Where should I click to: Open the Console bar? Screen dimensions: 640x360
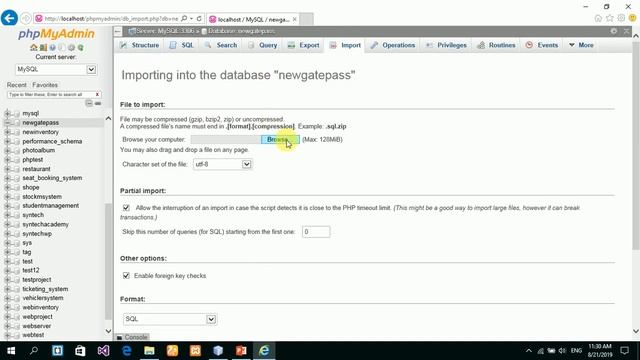132,337
